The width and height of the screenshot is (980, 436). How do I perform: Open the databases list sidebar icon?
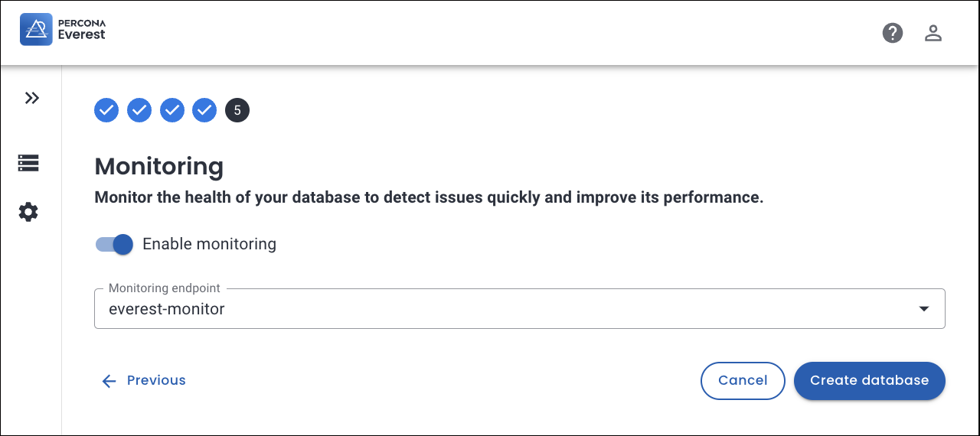28,163
